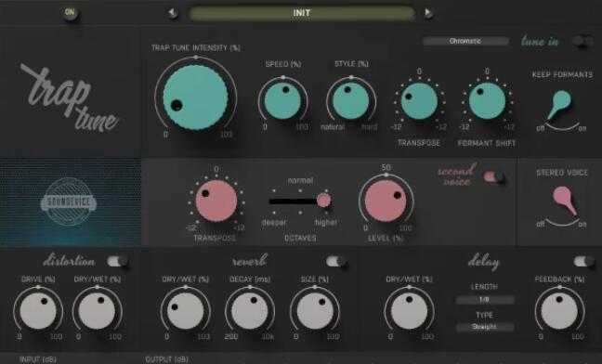Click the Style (%) knob
602x364 pixels.
tap(351, 101)
